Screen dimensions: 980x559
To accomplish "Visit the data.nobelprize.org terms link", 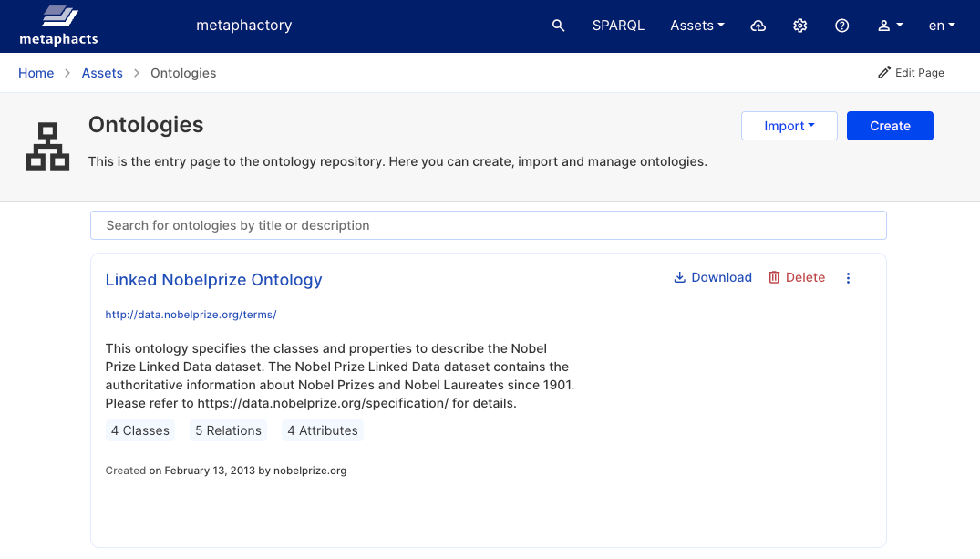I will click(190, 314).
